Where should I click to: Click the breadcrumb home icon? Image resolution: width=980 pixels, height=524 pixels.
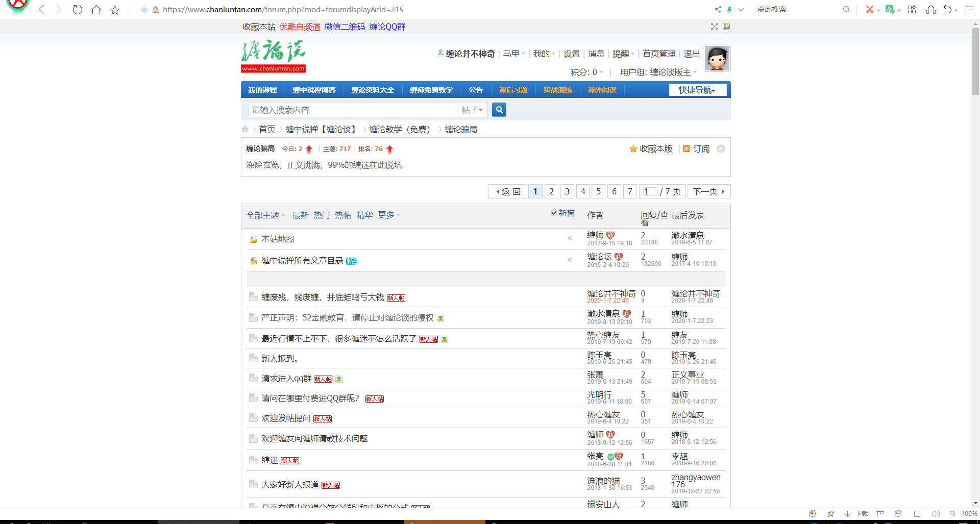245,130
